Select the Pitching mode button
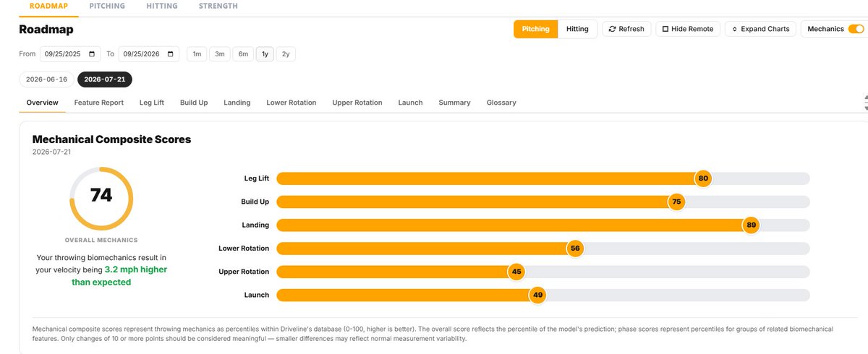 pyautogui.click(x=536, y=29)
